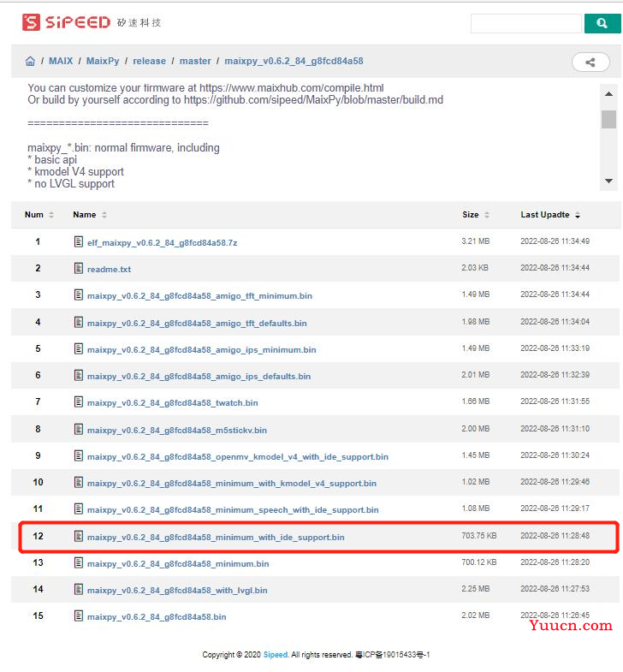Screen dimensions: 623x672
Task: Click file icon of amigo_ips_defaults.bin
Action: tap(79, 376)
